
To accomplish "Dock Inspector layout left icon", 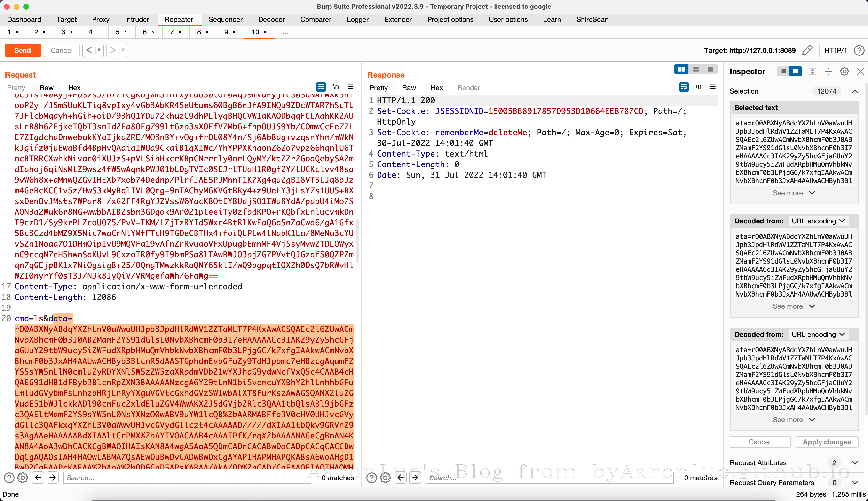I will click(x=783, y=71).
